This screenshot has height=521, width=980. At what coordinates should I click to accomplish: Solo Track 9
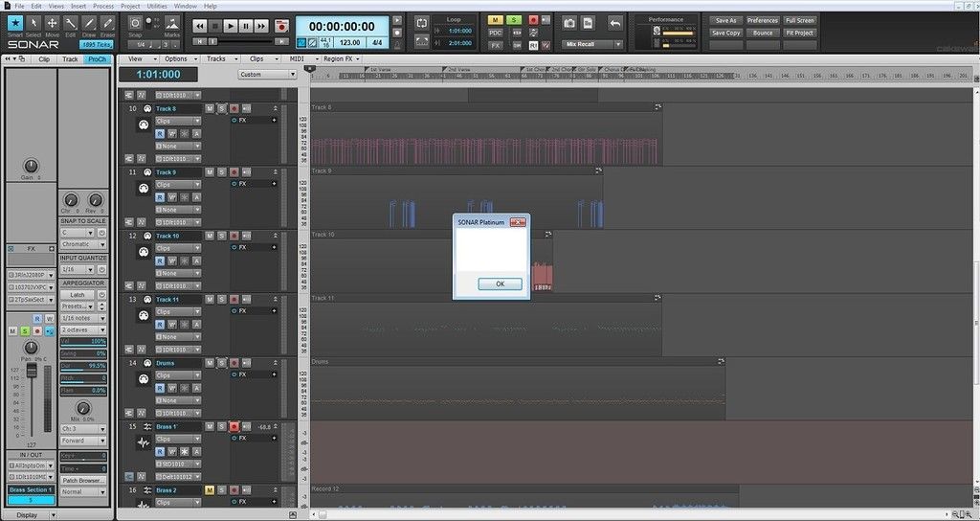(x=221, y=172)
